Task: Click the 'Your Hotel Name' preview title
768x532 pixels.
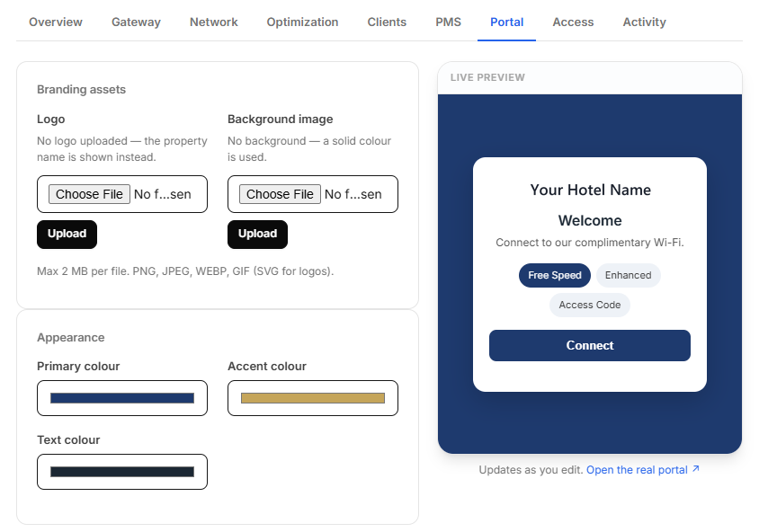Action: 590,190
